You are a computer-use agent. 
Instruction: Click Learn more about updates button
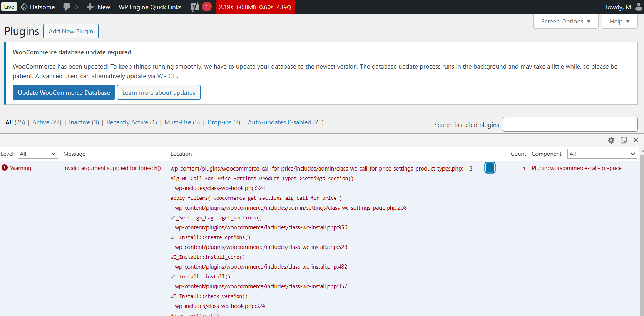point(159,92)
